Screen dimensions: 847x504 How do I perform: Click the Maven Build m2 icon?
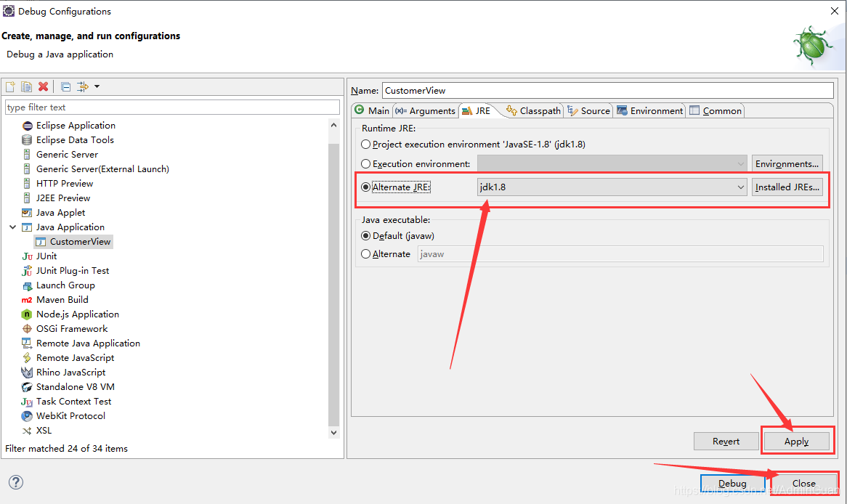(x=27, y=300)
